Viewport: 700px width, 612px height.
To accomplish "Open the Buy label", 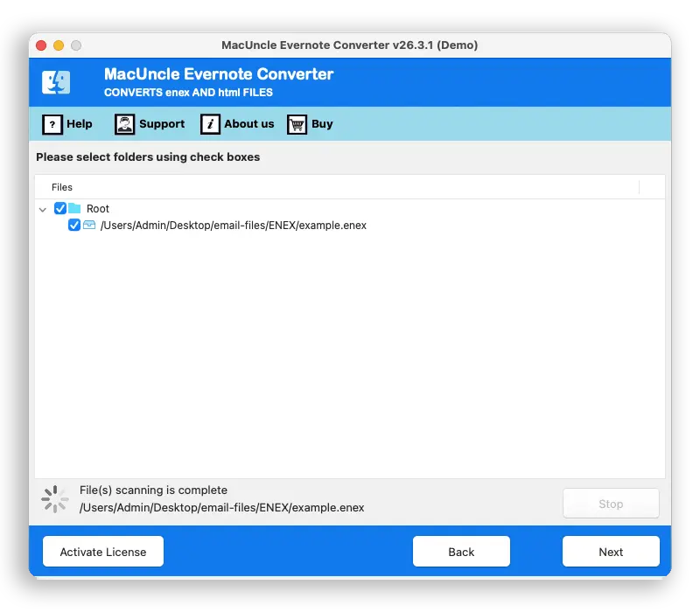I will point(322,123).
